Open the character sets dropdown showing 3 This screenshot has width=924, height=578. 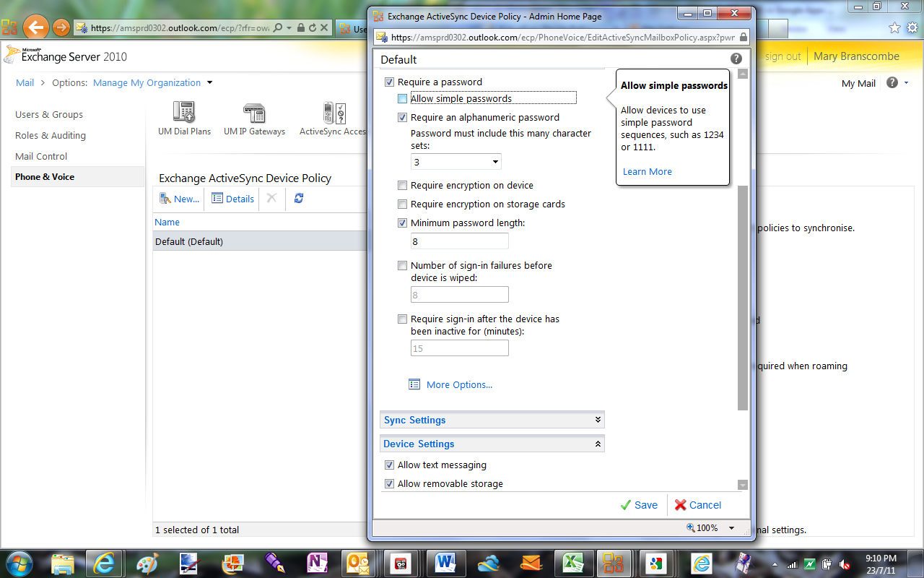point(456,162)
